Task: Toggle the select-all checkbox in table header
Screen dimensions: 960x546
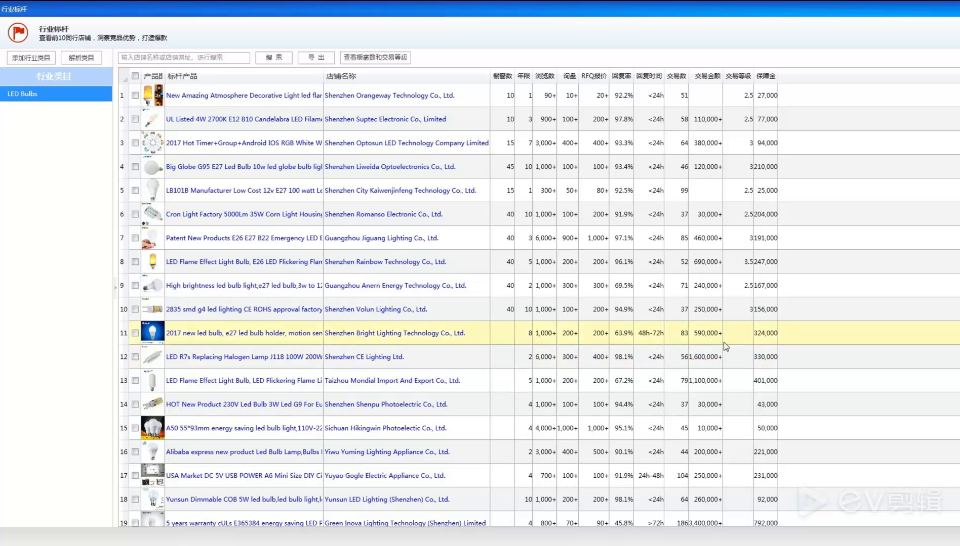Action: coord(135,76)
